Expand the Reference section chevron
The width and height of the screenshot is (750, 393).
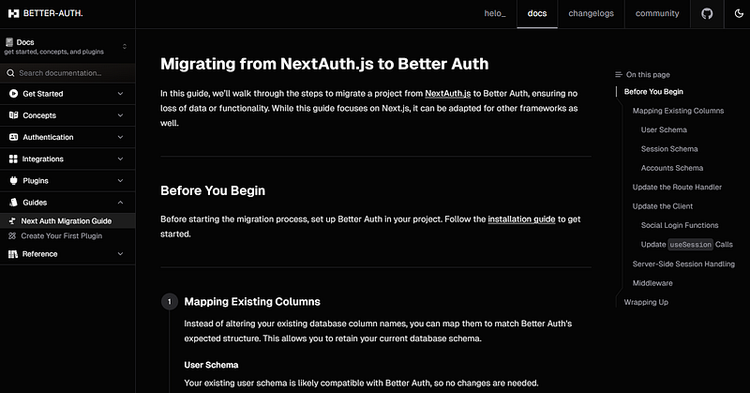point(121,254)
